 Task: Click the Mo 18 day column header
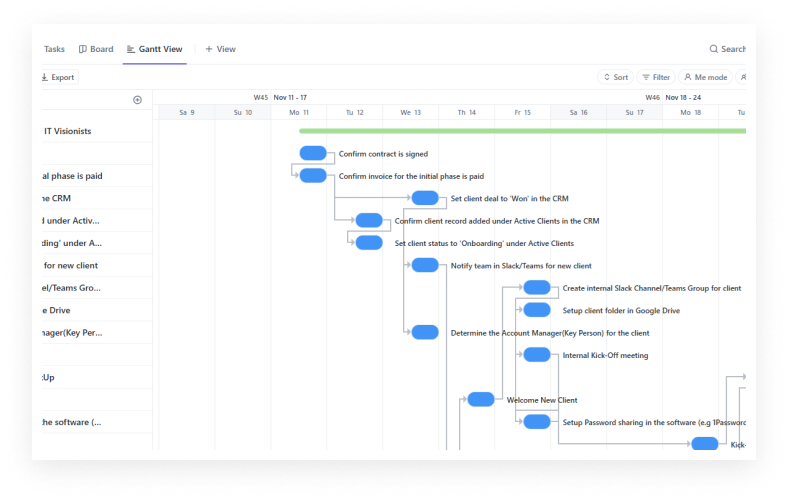click(x=691, y=113)
